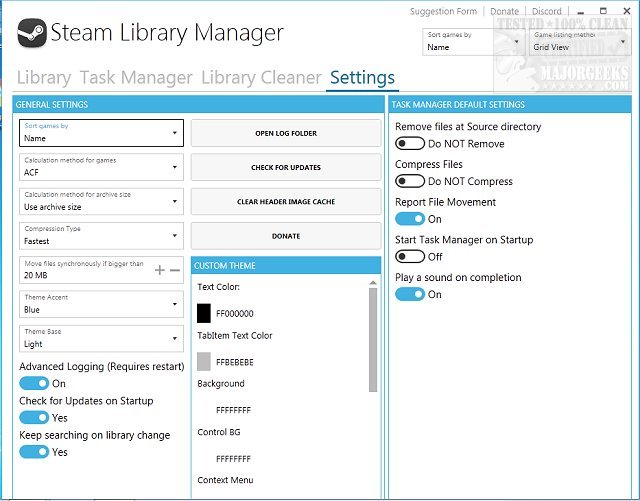Click the Custom Theme scrollbar thumb
The height and width of the screenshot is (501, 640).
[x=373, y=340]
